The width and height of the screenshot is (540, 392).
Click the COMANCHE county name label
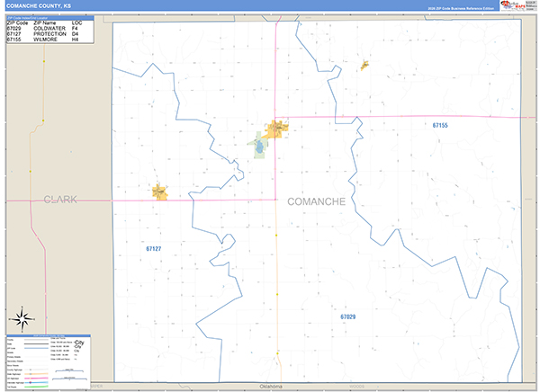[x=316, y=201]
